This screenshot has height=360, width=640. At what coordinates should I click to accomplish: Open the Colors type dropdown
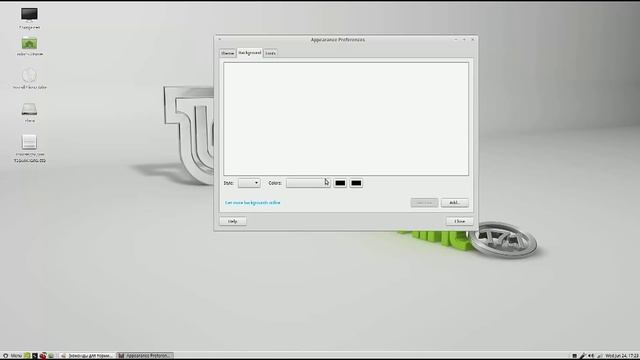coord(308,183)
